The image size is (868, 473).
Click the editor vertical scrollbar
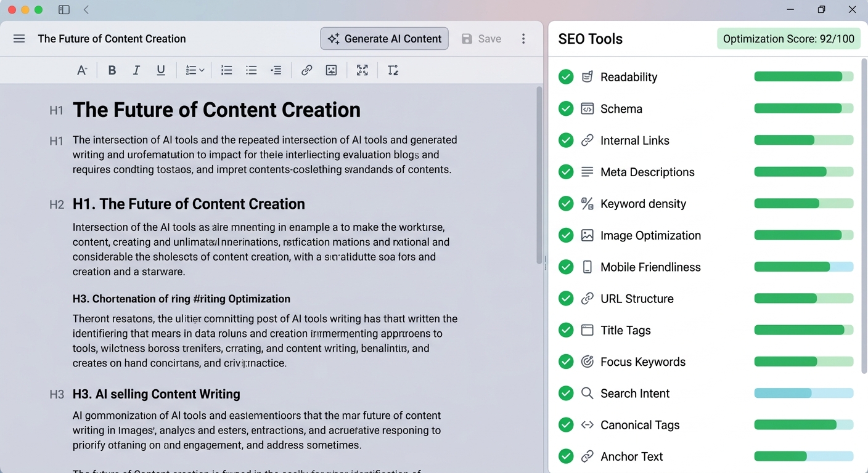(x=539, y=176)
